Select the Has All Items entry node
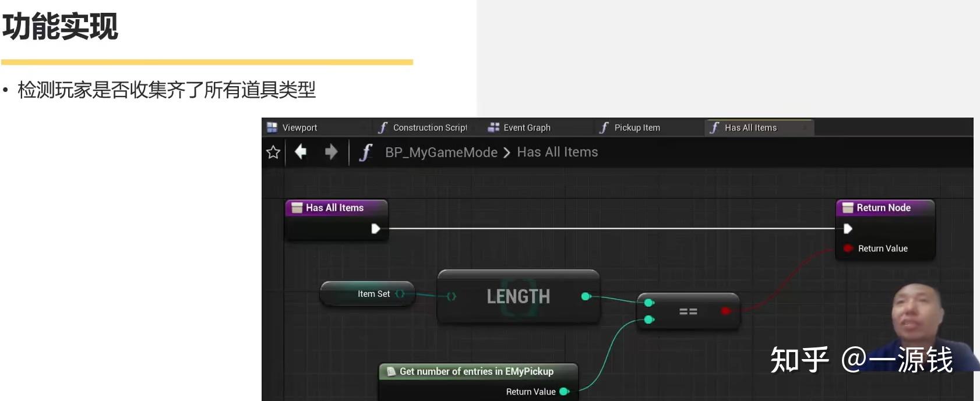This screenshot has height=401, width=980. [336, 219]
